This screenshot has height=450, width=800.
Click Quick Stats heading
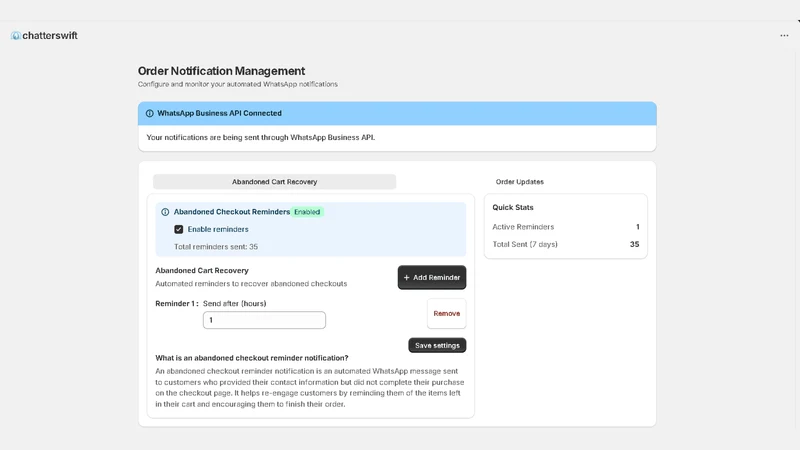click(x=513, y=207)
